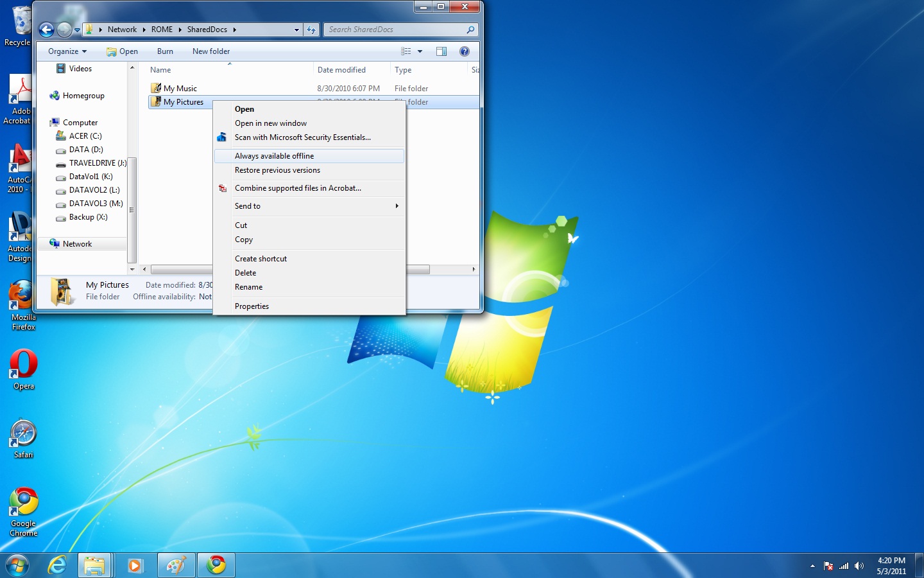
Task: Click New folder in the toolbar
Action: (x=211, y=51)
